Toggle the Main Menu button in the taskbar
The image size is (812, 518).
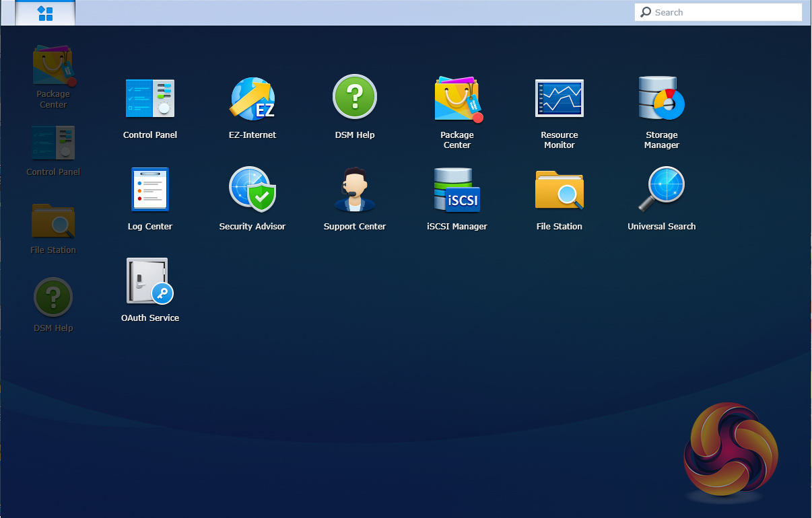click(x=45, y=13)
